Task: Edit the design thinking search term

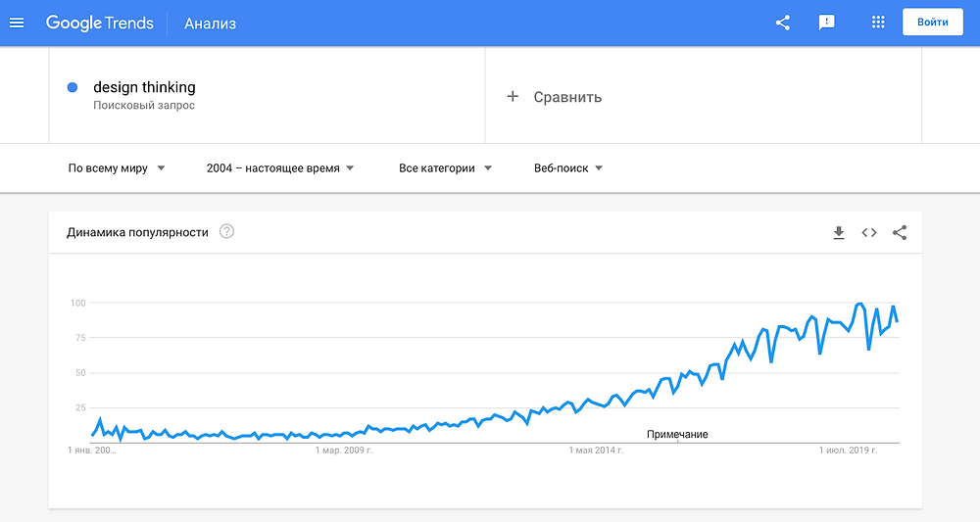Action: click(x=144, y=87)
